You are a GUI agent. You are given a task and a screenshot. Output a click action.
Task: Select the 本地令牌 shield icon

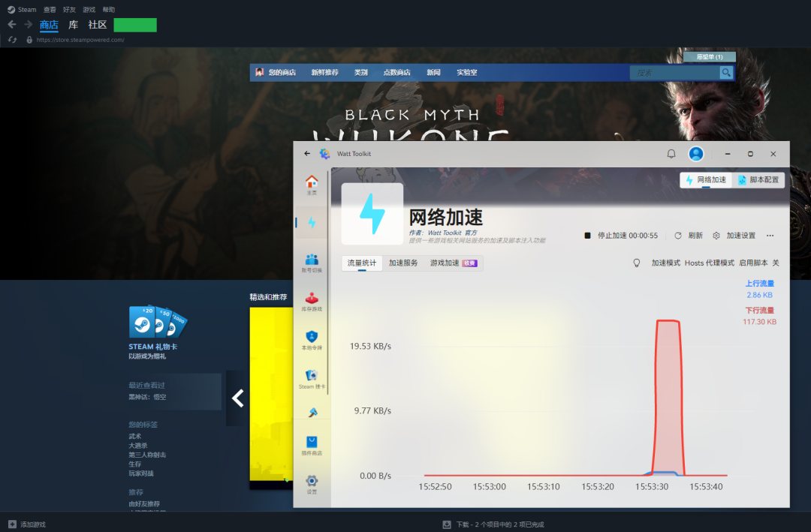[x=311, y=340]
